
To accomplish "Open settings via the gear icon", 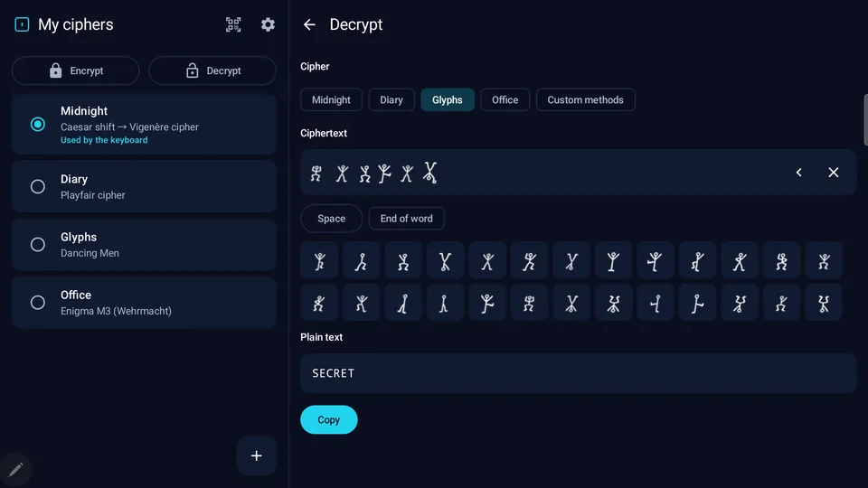I will coord(268,24).
